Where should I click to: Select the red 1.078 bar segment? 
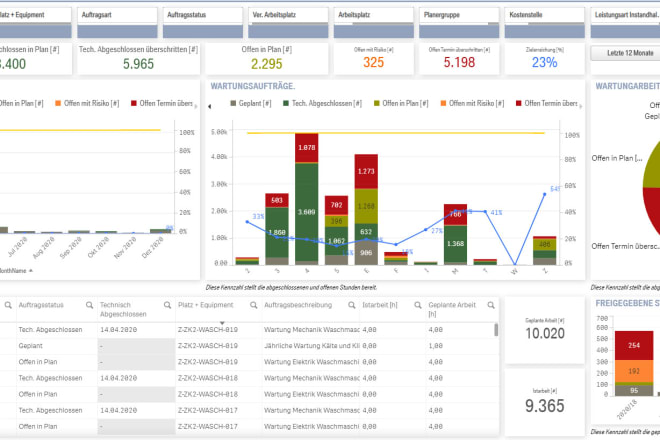(307, 149)
